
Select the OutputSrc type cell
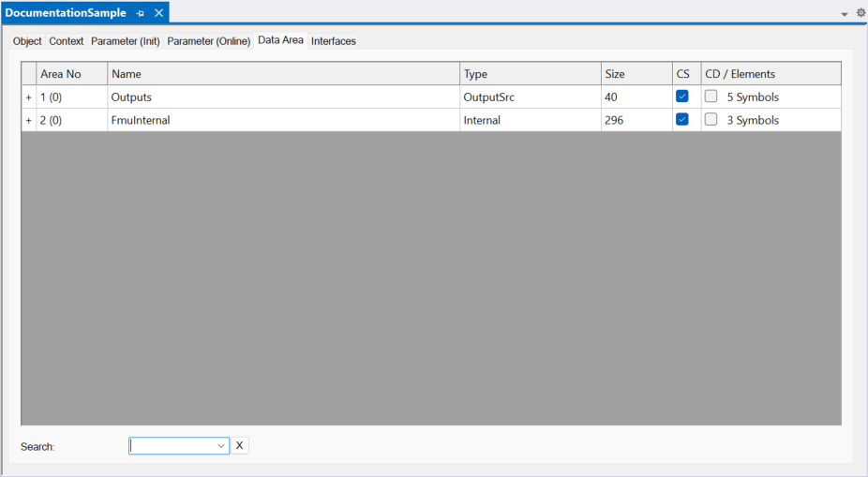531,97
